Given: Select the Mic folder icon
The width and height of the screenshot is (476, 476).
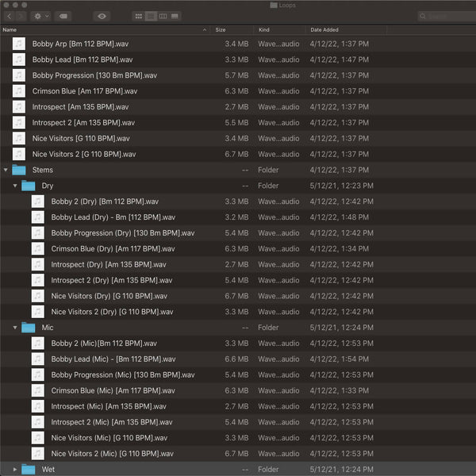Looking at the screenshot, I should pos(29,328).
